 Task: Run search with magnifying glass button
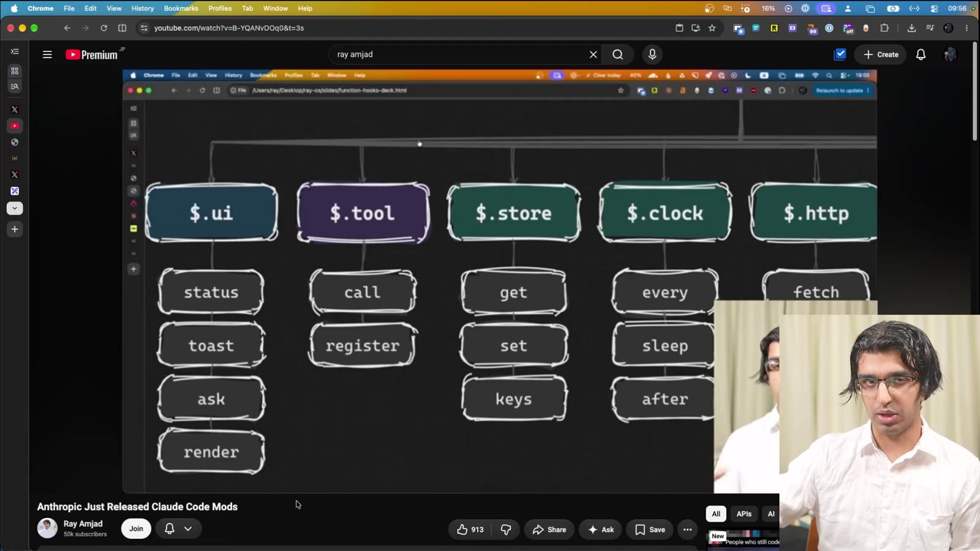pyautogui.click(x=617, y=54)
